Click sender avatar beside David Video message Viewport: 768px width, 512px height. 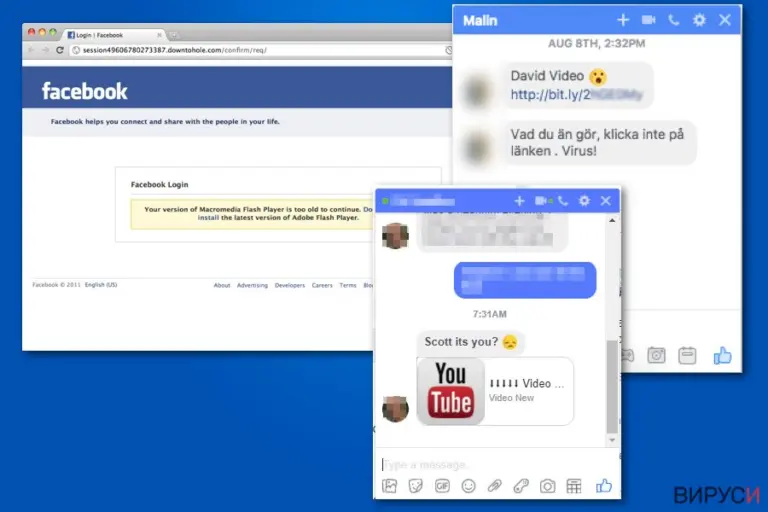click(x=477, y=91)
